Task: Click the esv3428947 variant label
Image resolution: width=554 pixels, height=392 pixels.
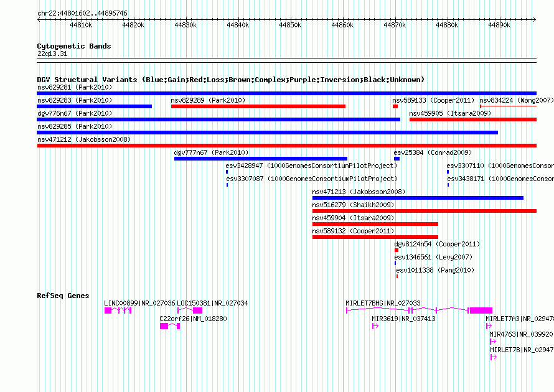Action: tap(311, 166)
